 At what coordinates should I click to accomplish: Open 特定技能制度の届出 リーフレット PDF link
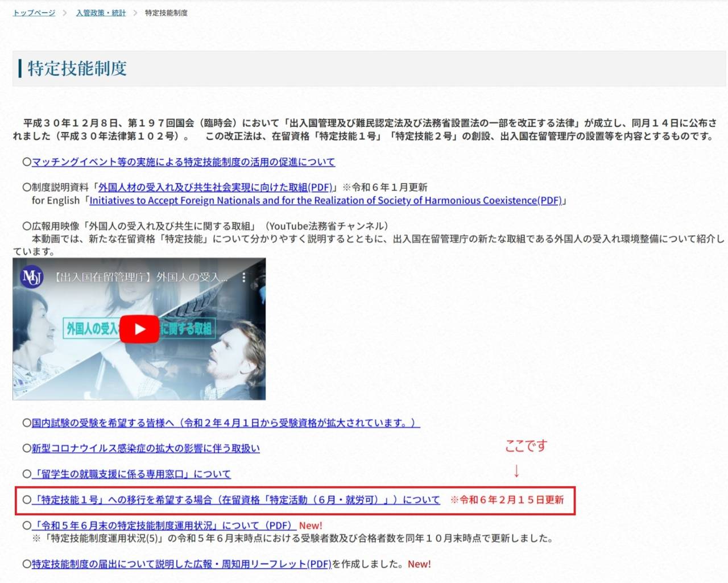pos(181,564)
